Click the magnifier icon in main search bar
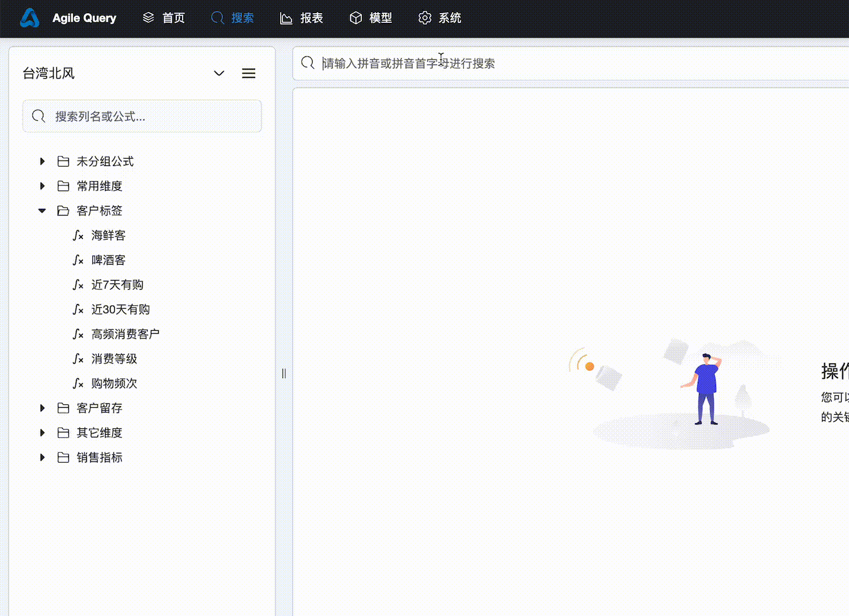This screenshot has height=616, width=849. coord(308,63)
